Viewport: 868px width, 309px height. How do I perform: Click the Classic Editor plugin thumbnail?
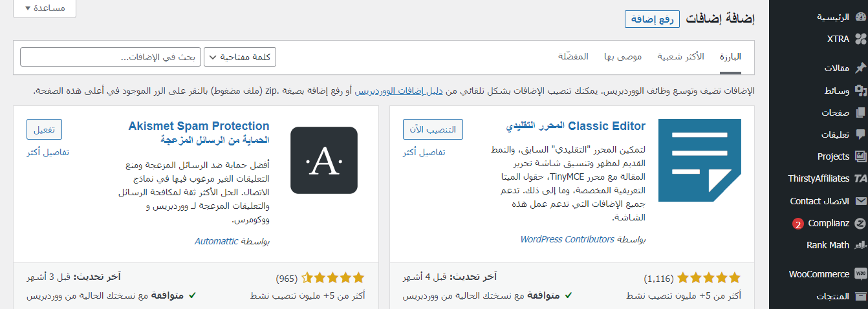700,160
